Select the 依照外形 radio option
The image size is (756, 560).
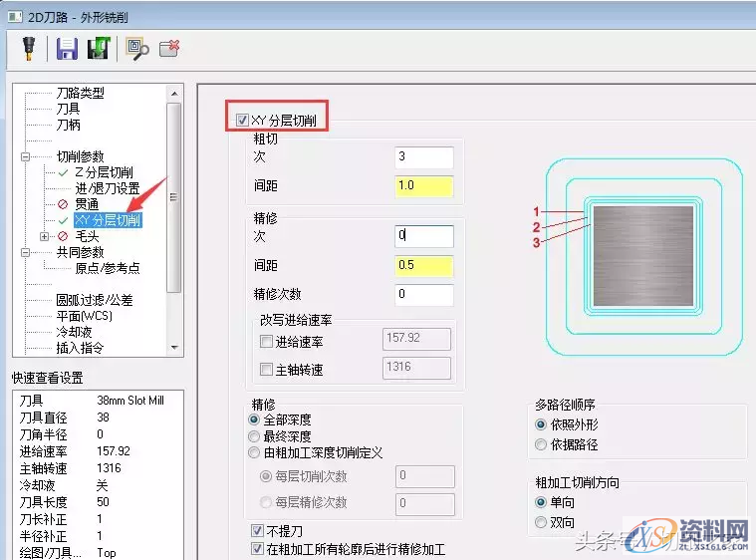coord(541,424)
